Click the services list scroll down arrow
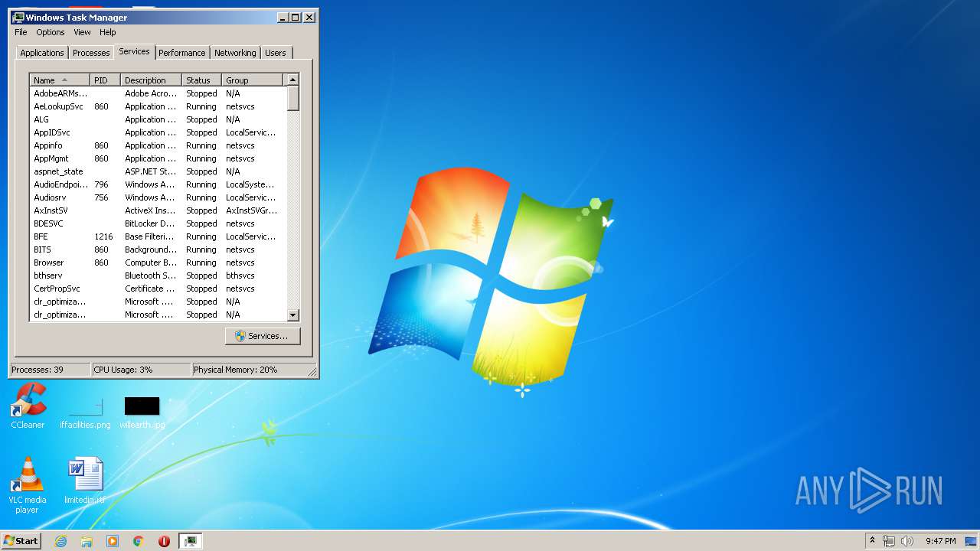 coord(292,315)
